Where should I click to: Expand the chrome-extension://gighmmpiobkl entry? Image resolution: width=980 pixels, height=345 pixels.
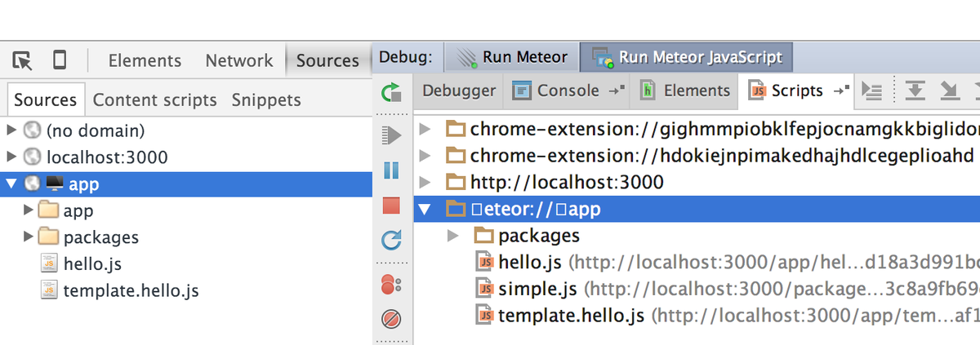point(425,129)
